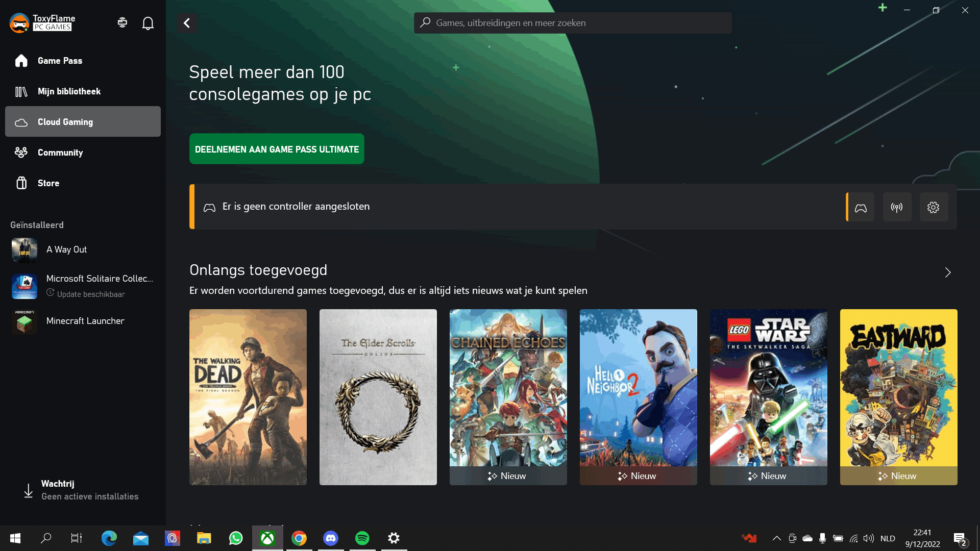Open Xbox app from taskbar
This screenshot has width=980, height=551.
pyautogui.click(x=267, y=538)
